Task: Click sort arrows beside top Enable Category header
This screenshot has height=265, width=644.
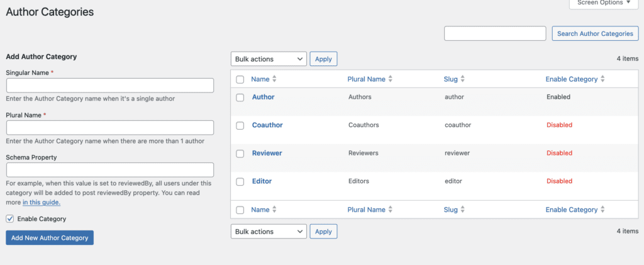Action: [602, 79]
